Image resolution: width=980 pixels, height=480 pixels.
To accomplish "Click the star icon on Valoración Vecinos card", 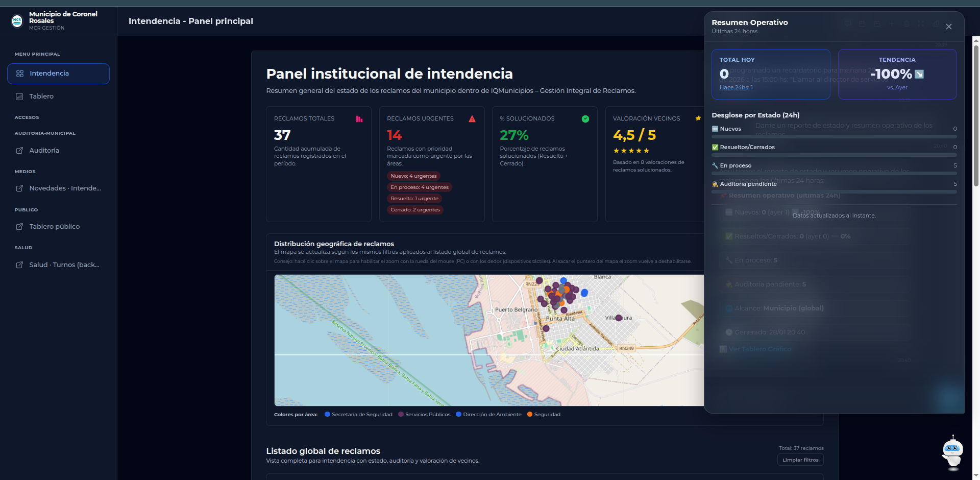I will (698, 118).
